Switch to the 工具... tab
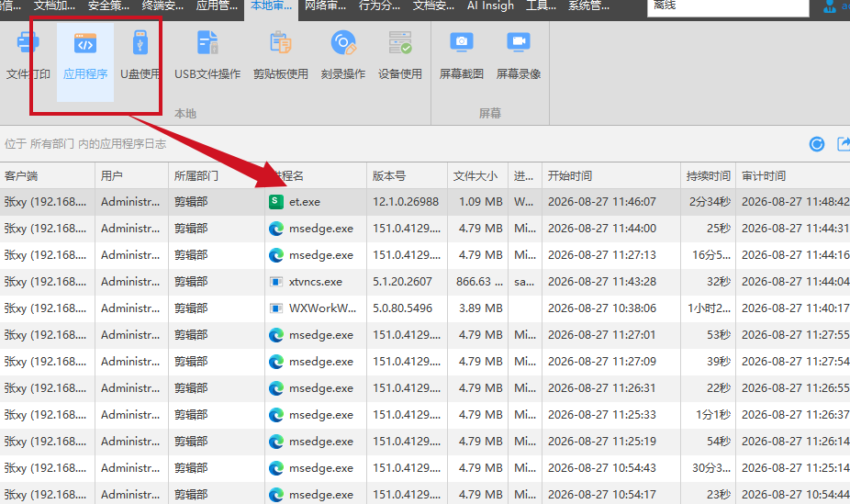This screenshot has height=504, width=850. coord(541,6)
